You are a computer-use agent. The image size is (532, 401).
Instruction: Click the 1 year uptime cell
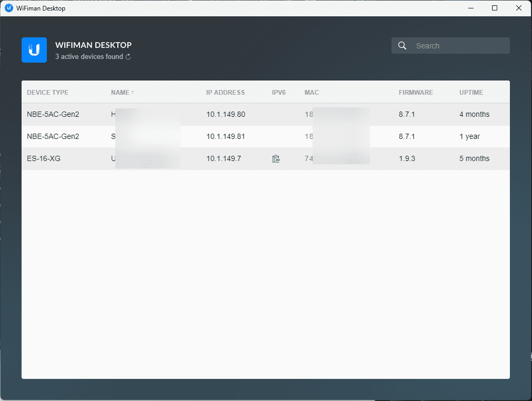point(469,136)
